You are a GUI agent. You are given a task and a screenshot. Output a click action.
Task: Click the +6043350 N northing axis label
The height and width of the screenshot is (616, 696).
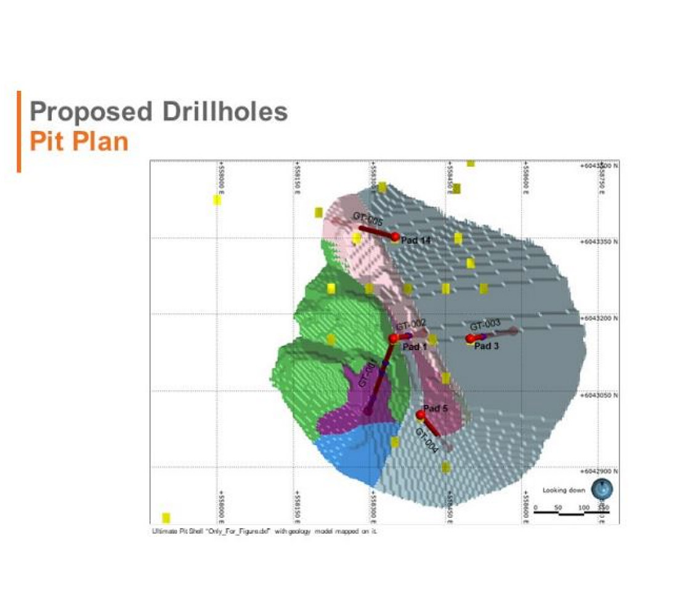[598, 242]
